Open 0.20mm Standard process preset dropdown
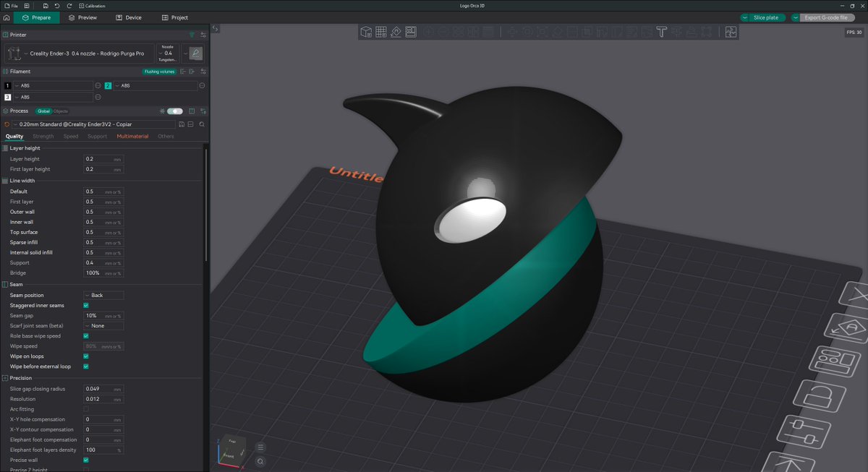Image resolution: width=868 pixels, height=472 pixels. 92,124
